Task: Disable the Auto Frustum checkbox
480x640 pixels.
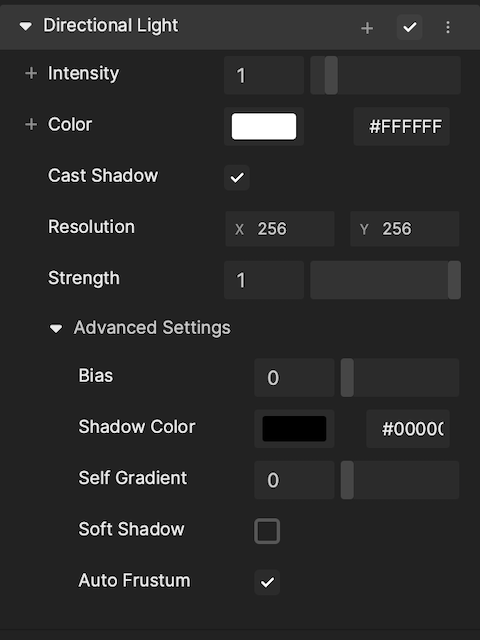Action: pos(267,582)
